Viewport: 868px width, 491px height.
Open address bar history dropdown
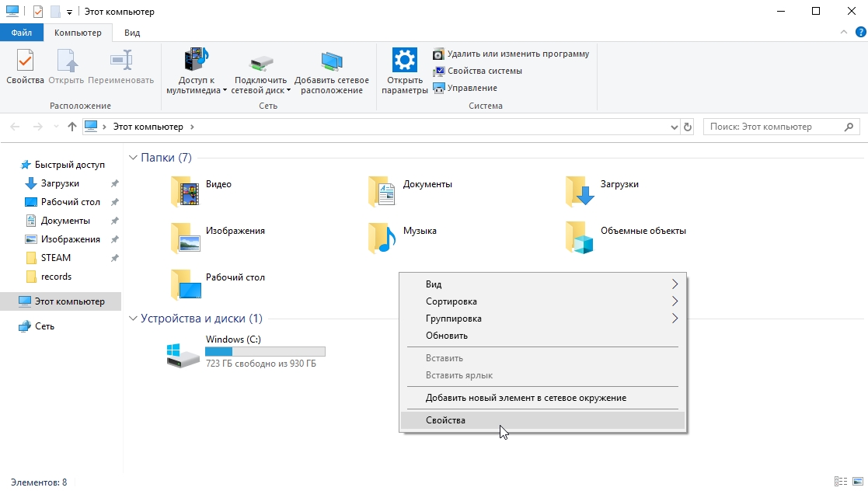674,127
